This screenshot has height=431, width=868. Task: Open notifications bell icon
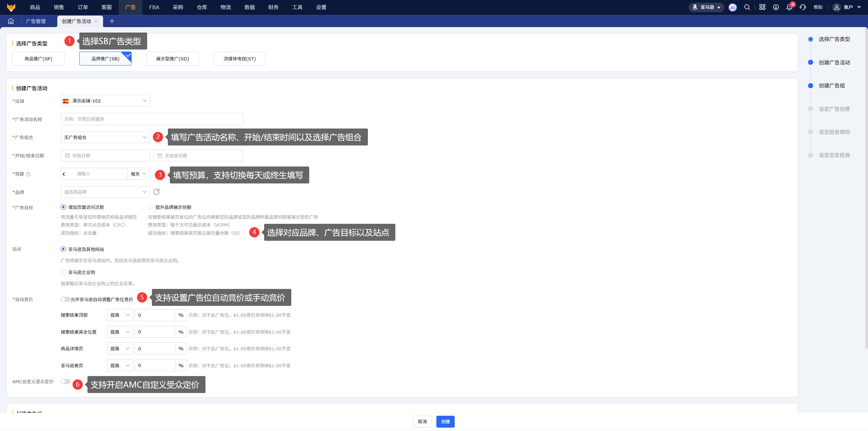pyautogui.click(x=789, y=7)
